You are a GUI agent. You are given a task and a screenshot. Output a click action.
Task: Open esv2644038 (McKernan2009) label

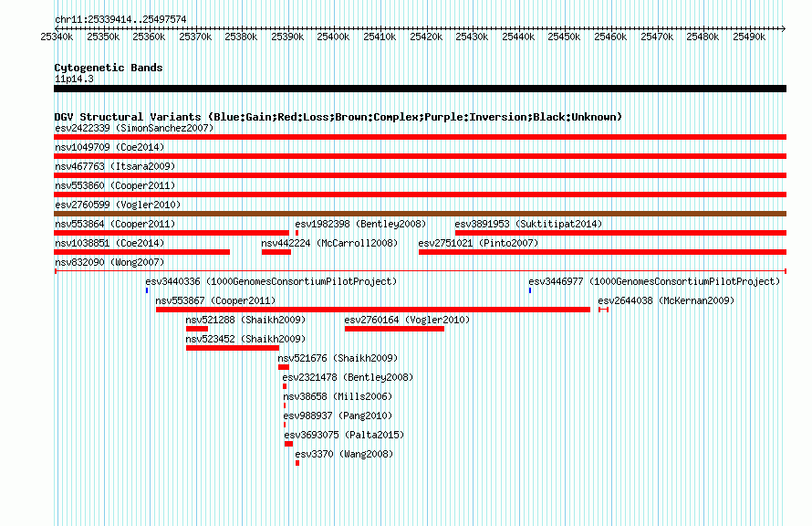666,300
